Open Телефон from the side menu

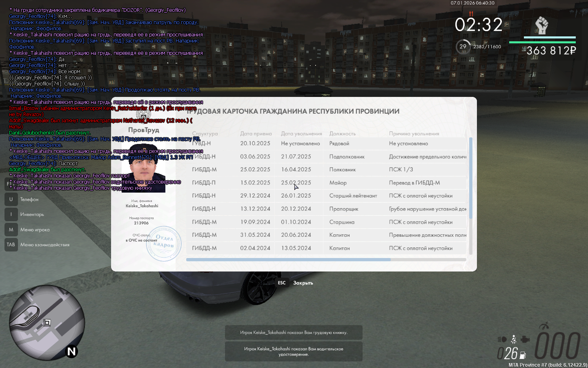[29, 200]
